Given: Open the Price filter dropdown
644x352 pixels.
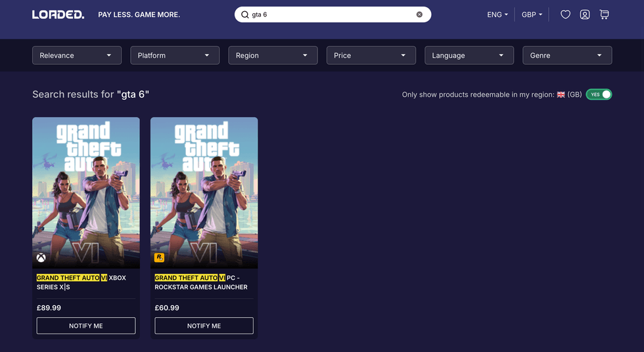Looking at the screenshot, I should click(371, 55).
